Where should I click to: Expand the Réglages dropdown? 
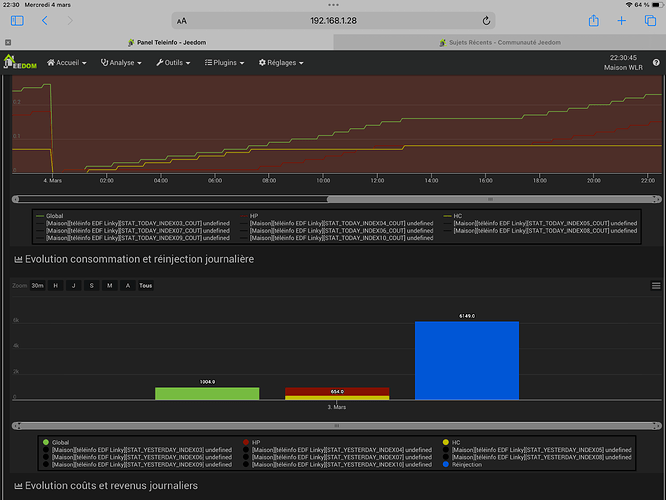[x=281, y=62]
